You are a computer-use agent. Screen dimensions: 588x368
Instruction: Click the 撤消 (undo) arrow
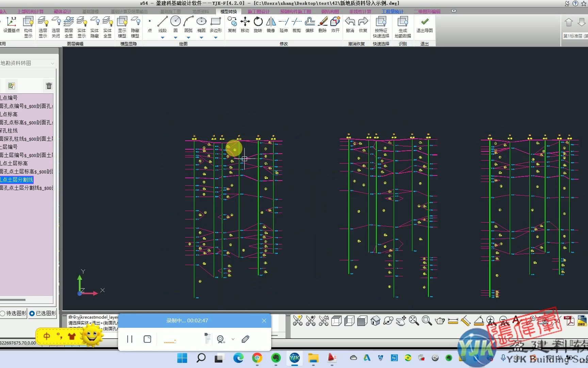pyautogui.click(x=350, y=25)
